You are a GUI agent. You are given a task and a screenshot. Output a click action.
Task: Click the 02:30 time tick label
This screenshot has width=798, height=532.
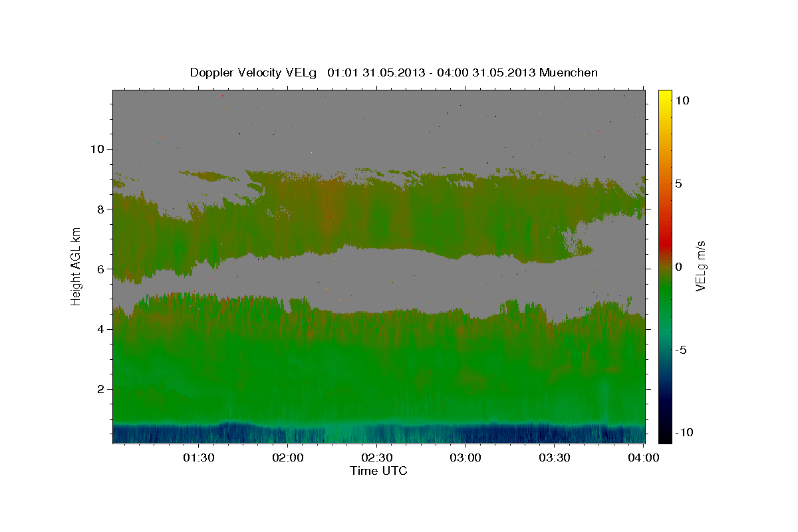pyautogui.click(x=376, y=458)
